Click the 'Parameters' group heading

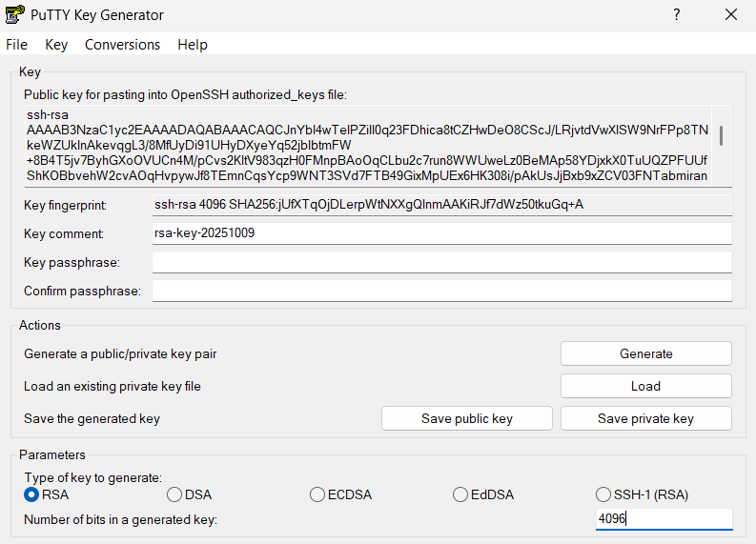(52, 454)
